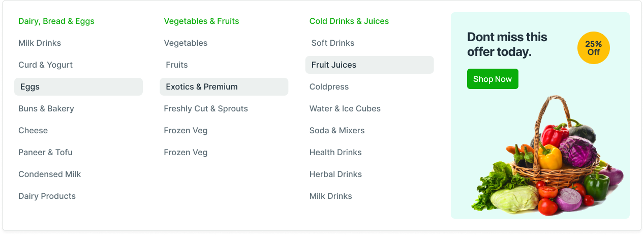Click the Dont miss this offer heading
Screen dimensions: 644x235
(507, 44)
